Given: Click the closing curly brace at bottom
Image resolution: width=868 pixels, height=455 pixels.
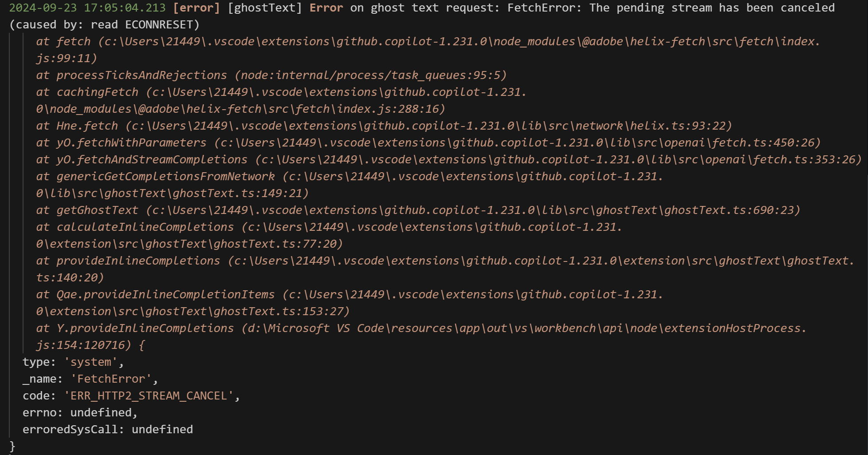Looking at the screenshot, I should coord(12,446).
